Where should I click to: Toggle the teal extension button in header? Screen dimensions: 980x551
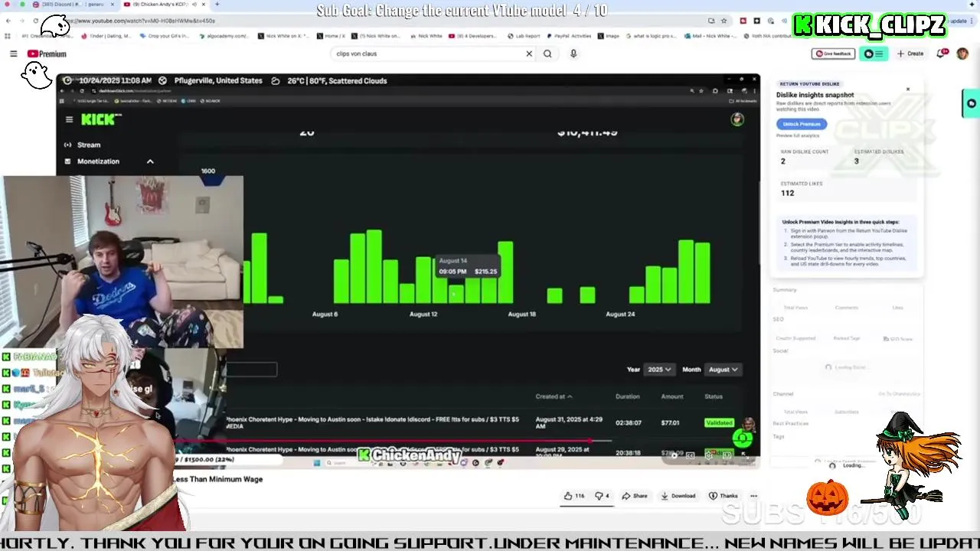(874, 54)
